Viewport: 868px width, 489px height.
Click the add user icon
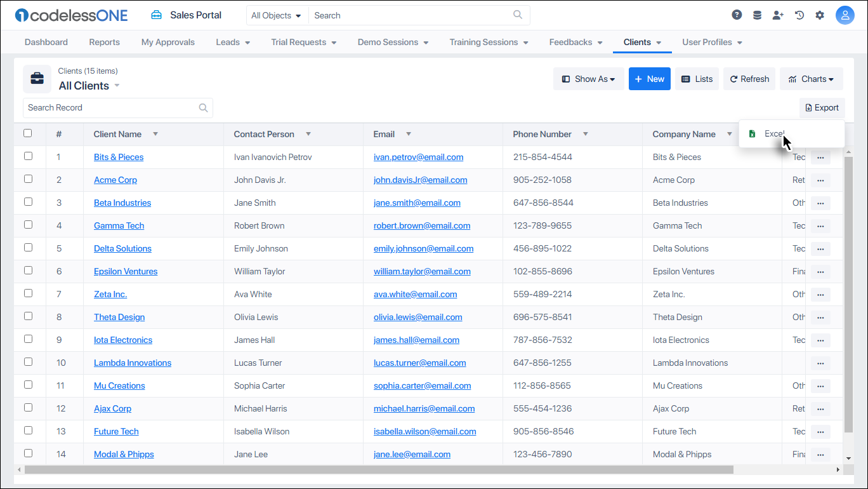[x=778, y=15]
